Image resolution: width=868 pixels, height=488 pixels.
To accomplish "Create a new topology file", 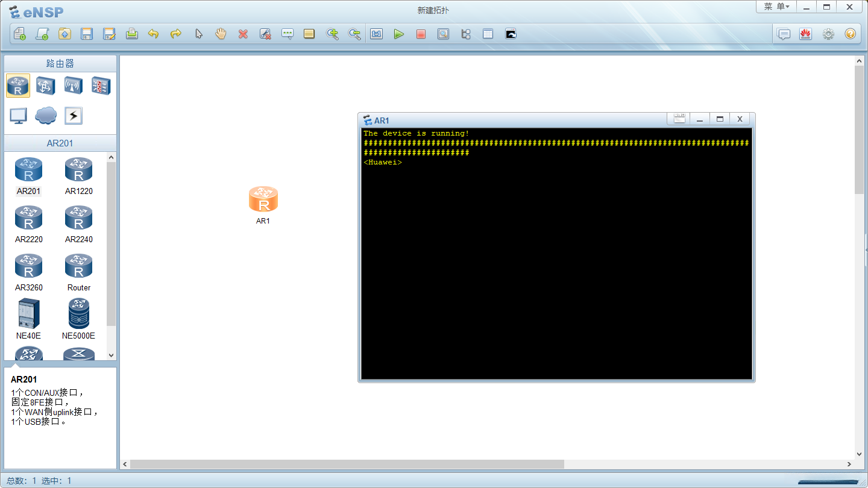I will (20, 34).
